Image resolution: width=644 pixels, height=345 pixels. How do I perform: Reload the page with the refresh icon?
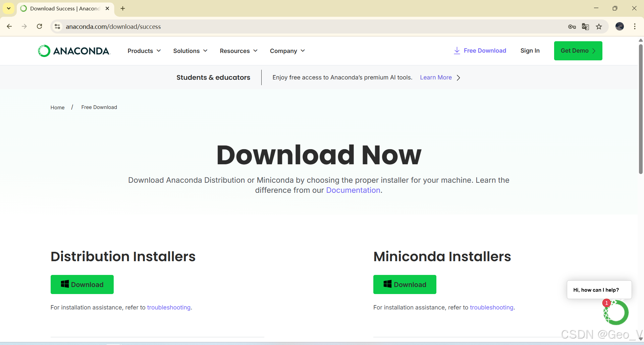[x=39, y=26]
